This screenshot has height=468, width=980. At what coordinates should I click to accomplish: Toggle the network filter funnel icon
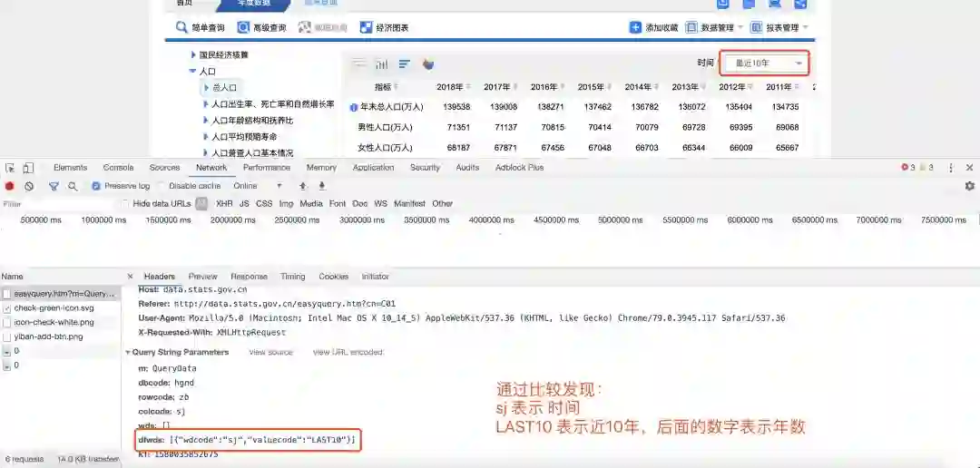coord(54,186)
